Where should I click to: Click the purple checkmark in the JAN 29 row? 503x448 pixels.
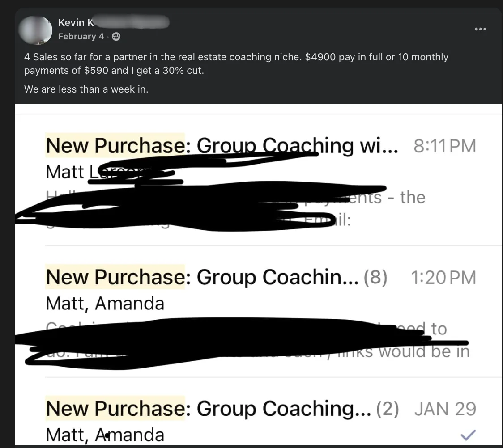point(468,434)
